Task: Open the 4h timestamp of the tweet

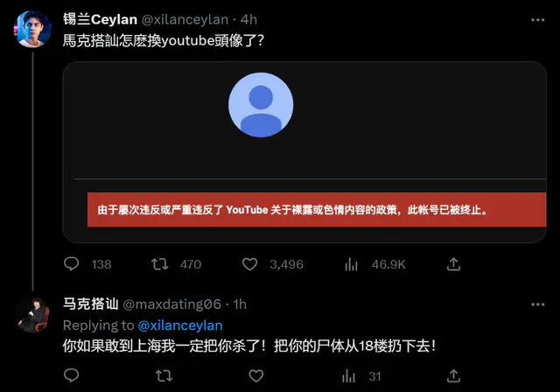Action: pos(248,19)
